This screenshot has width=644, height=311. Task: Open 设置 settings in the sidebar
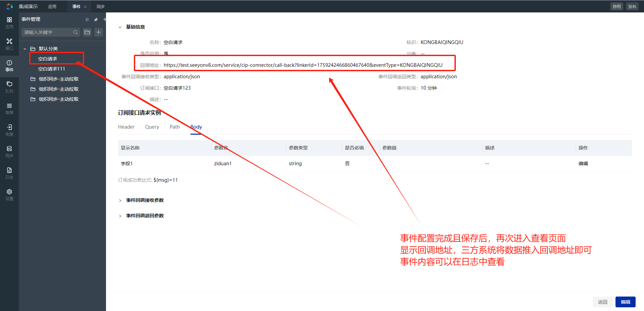point(9,194)
